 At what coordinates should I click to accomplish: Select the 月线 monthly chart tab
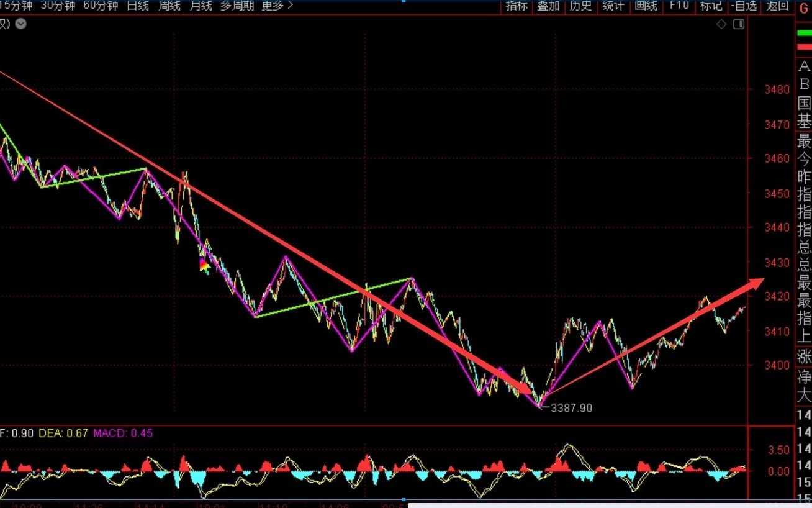pos(201,6)
